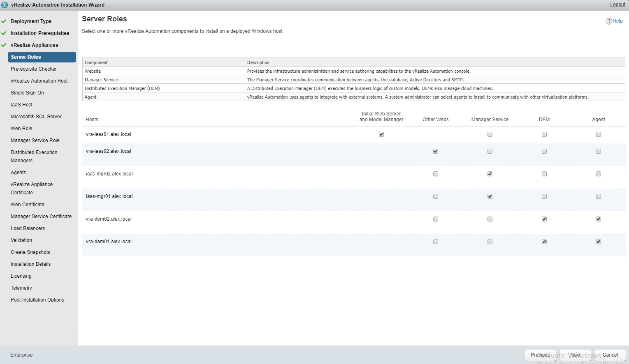Cancel the installation wizard
This screenshot has height=364, width=629.
pos(610,355)
